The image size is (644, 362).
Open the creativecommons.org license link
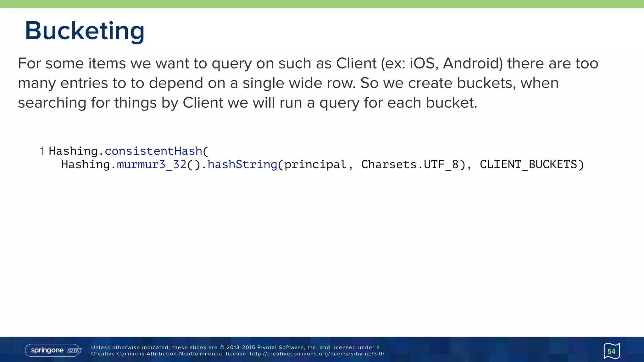click(x=317, y=354)
